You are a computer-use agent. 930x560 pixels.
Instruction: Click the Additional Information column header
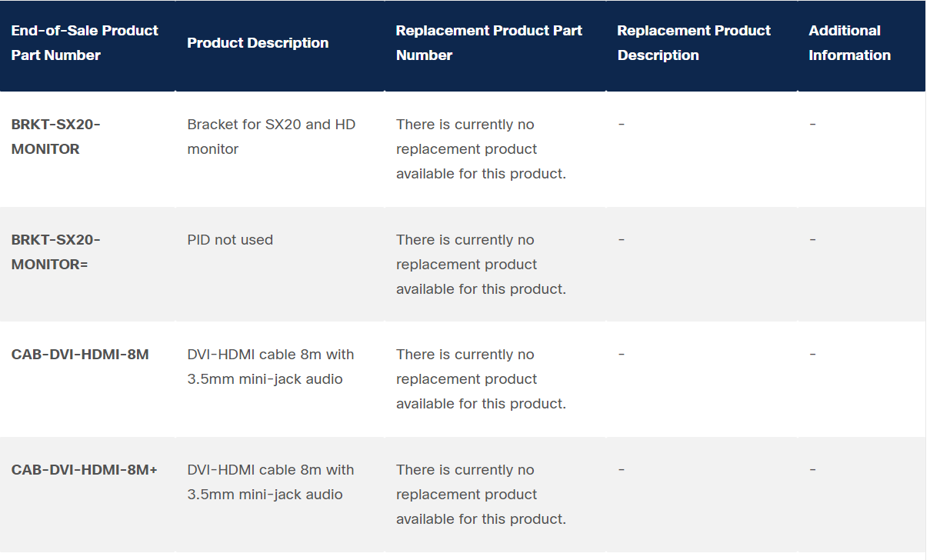point(849,43)
